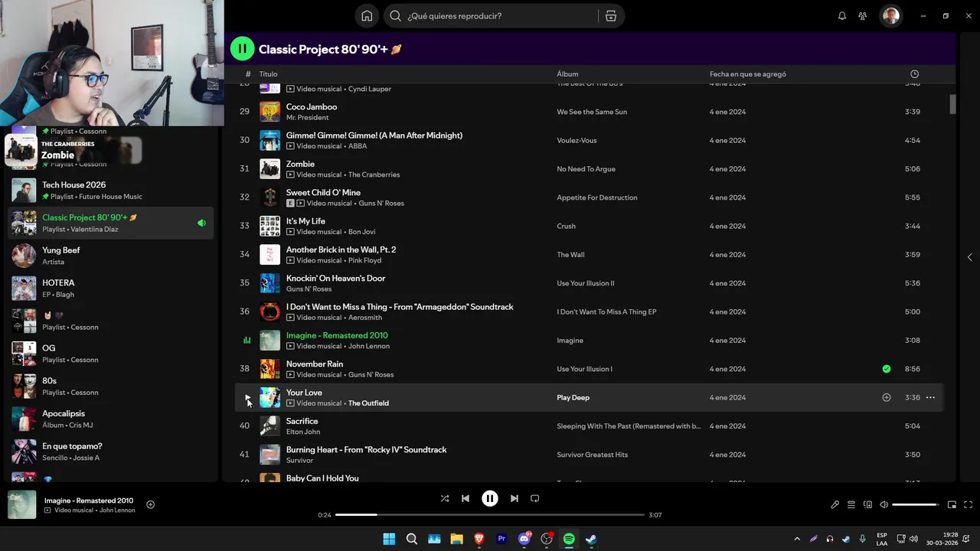Viewport: 980px width, 551px height.
Task: Sort the list by Título column
Action: (x=268, y=74)
